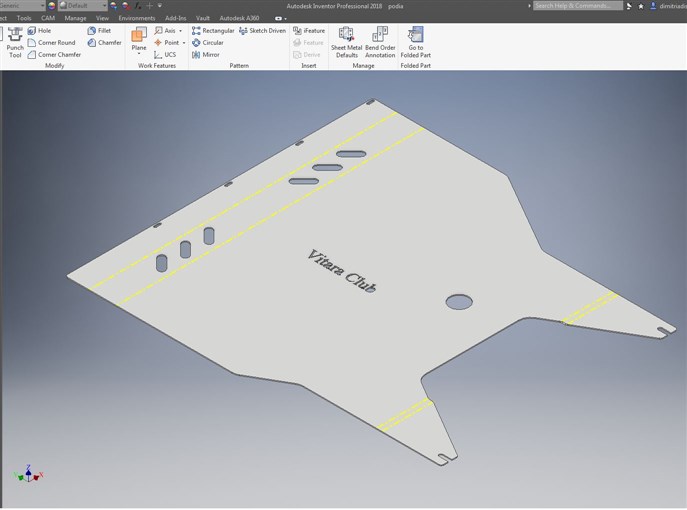687x510 pixels.
Task: Expand the quick access toolbar customize arrow
Action: pos(160,6)
